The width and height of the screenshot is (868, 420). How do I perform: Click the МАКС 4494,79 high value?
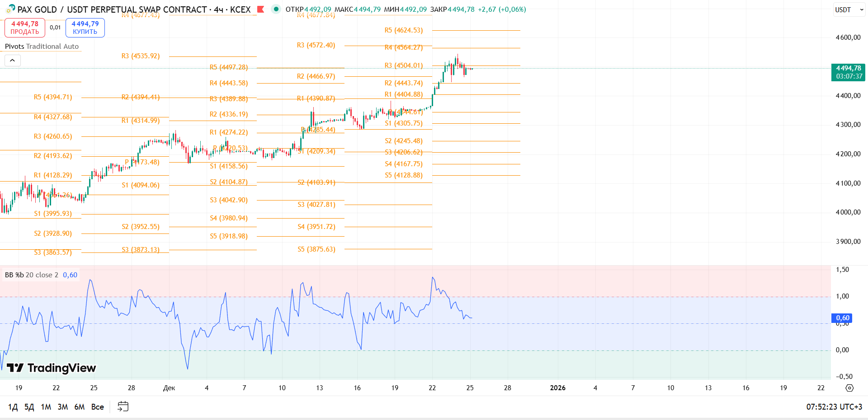pyautogui.click(x=357, y=9)
